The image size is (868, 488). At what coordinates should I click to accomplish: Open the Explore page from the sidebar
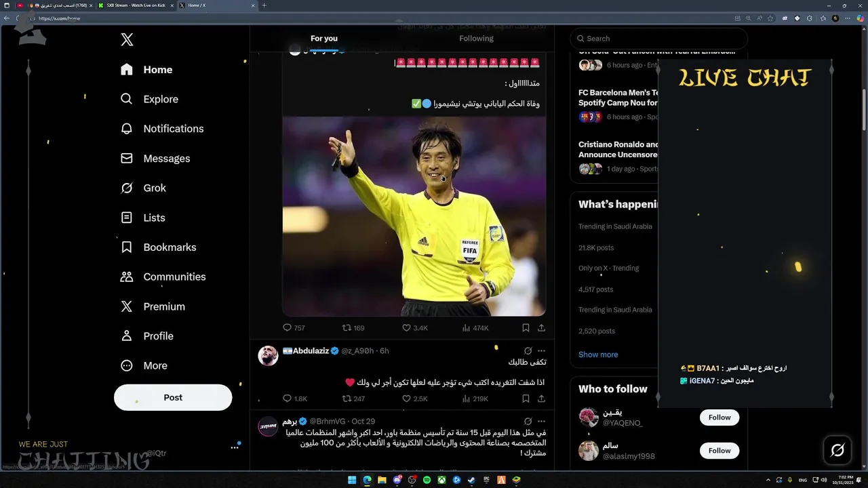pos(149,99)
